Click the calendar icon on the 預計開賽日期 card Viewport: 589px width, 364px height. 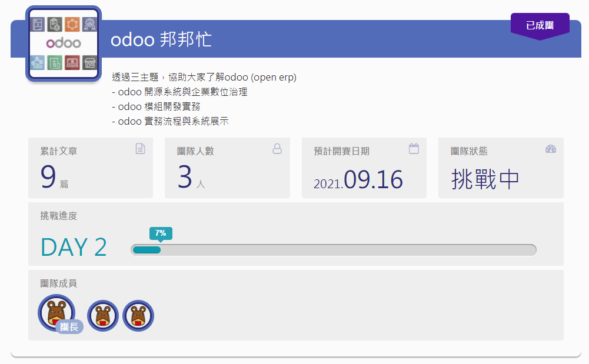point(414,149)
